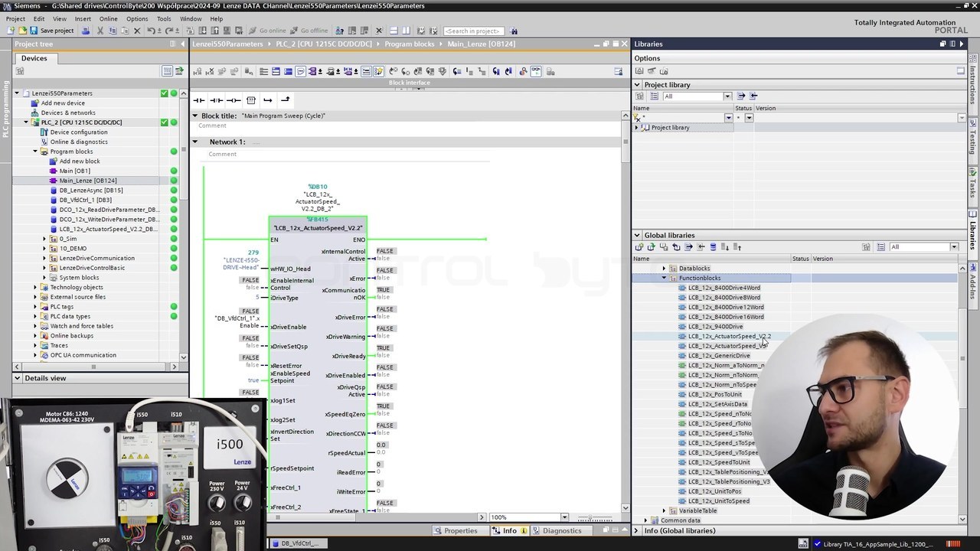Click the Accessible devices icon
This screenshot has width=980, height=551.
[x=341, y=31]
